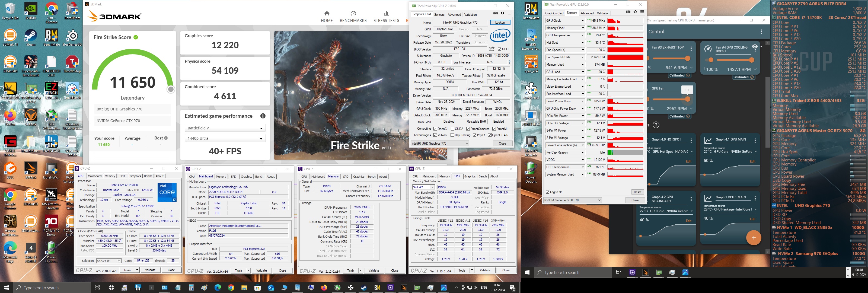The height and width of the screenshot is (293, 868).
Task: Click the Reset button in GPU-Z Sensors
Action: coord(637,192)
